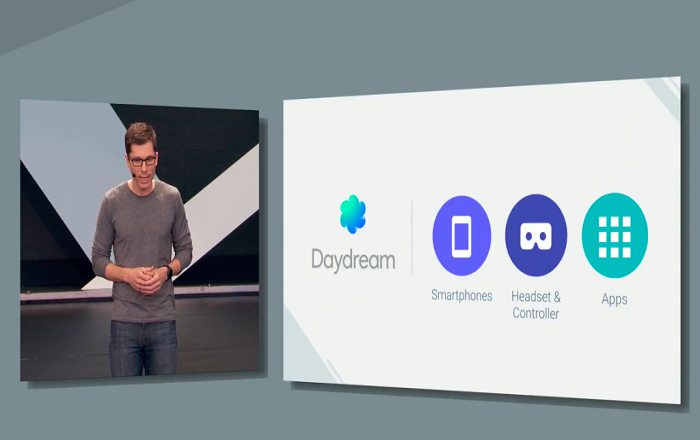Click the 'Smartphones' label

(x=462, y=295)
